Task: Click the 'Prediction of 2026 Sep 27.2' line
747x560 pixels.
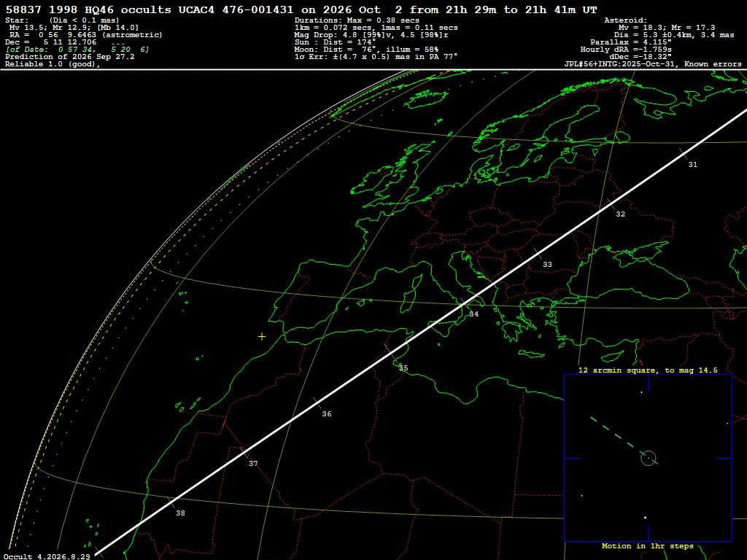Action: point(69,57)
